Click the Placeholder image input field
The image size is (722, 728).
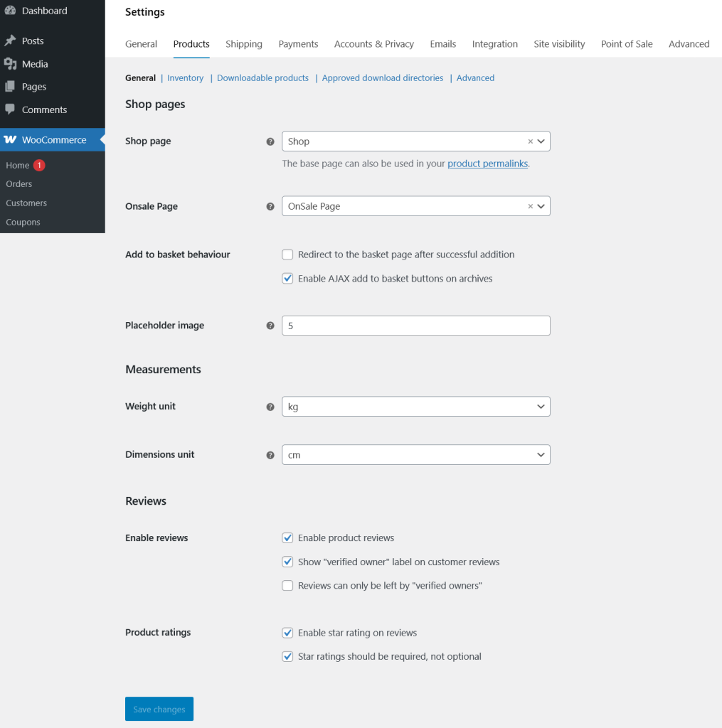[415, 326]
